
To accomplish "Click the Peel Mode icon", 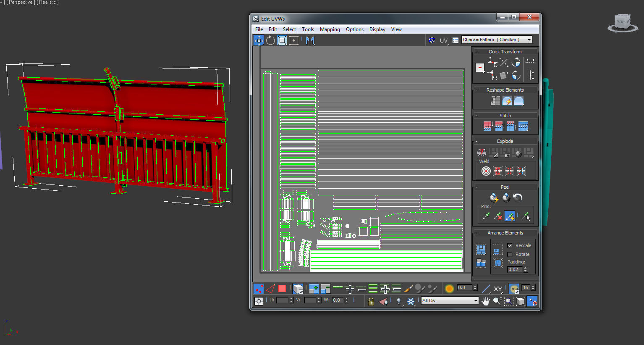I will [506, 198].
